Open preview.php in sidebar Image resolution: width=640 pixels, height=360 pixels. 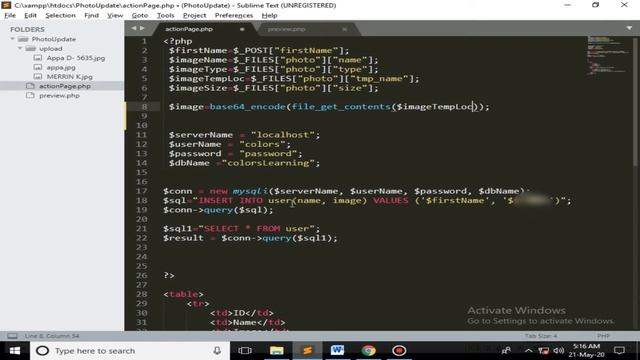pyautogui.click(x=59, y=96)
